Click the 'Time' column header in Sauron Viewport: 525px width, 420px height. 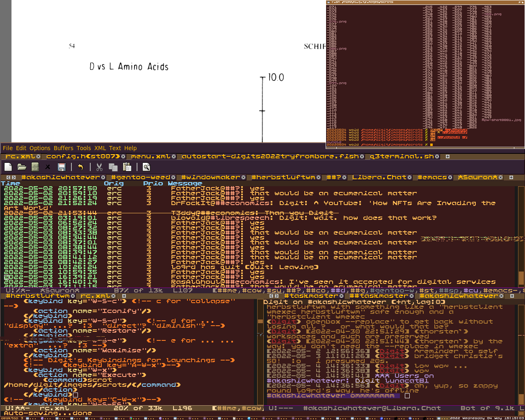point(11,183)
